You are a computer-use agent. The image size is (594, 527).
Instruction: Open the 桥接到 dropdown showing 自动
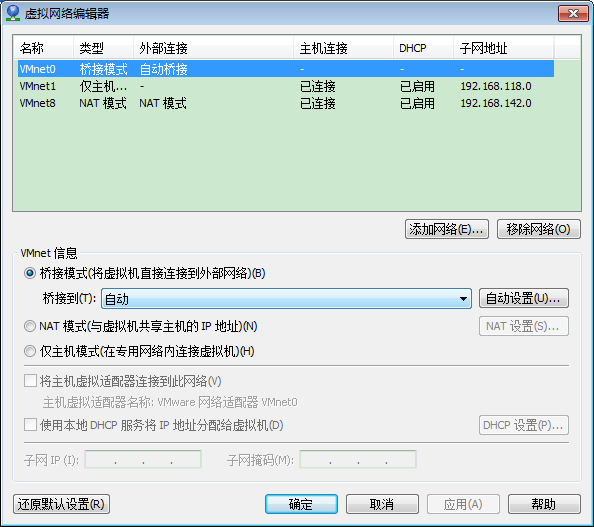click(x=286, y=299)
